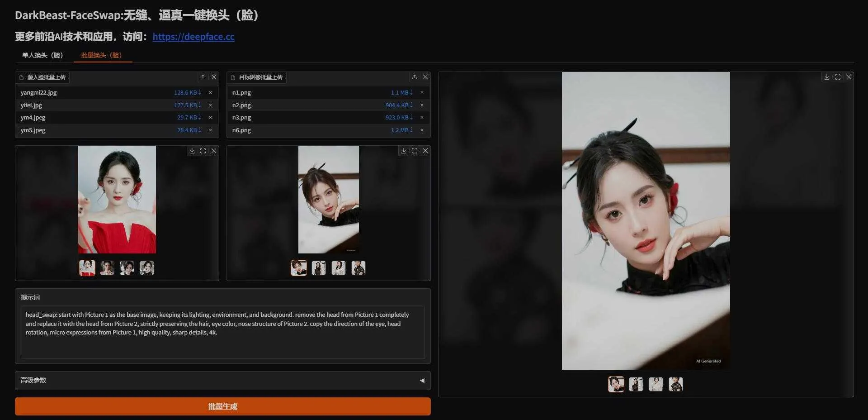868x420 pixels.
Task: Remove n6.png from the target list
Action: click(422, 130)
